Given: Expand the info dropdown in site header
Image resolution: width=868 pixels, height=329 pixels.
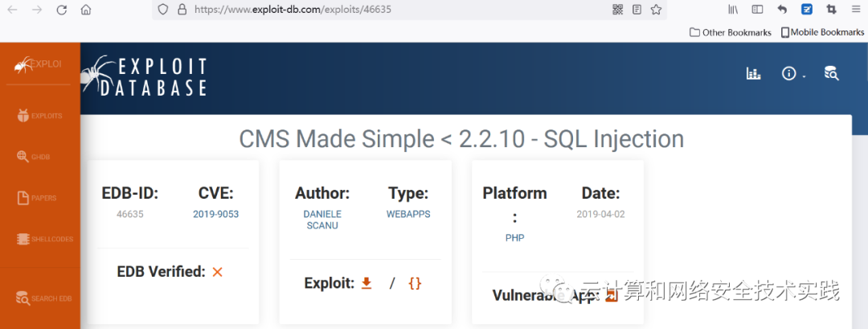Looking at the screenshot, I should 792,74.
